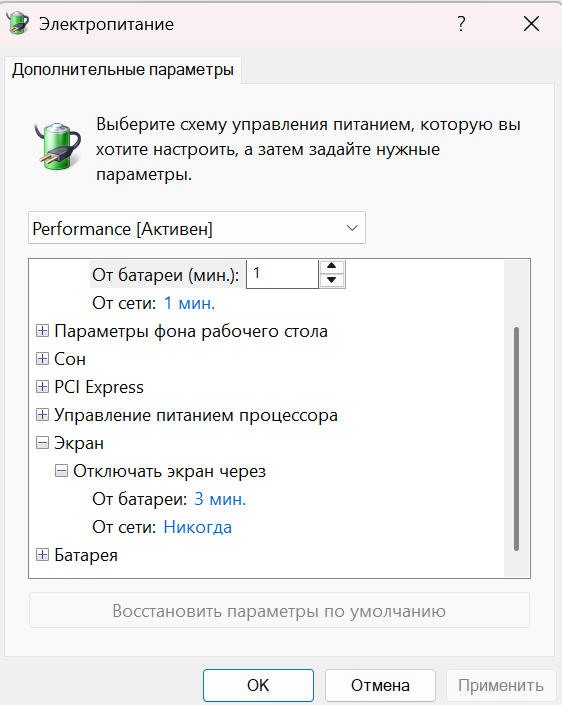Viewport: 562px width, 705px height.
Task: Select the PCI Express label
Action: tap(99, 387)
